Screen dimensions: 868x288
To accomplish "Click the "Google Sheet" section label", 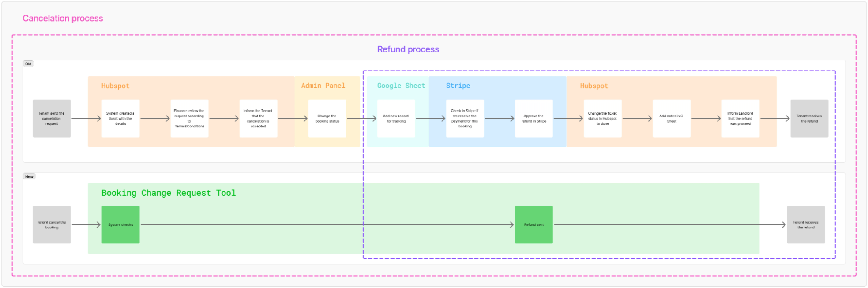I will click(401, 86).
